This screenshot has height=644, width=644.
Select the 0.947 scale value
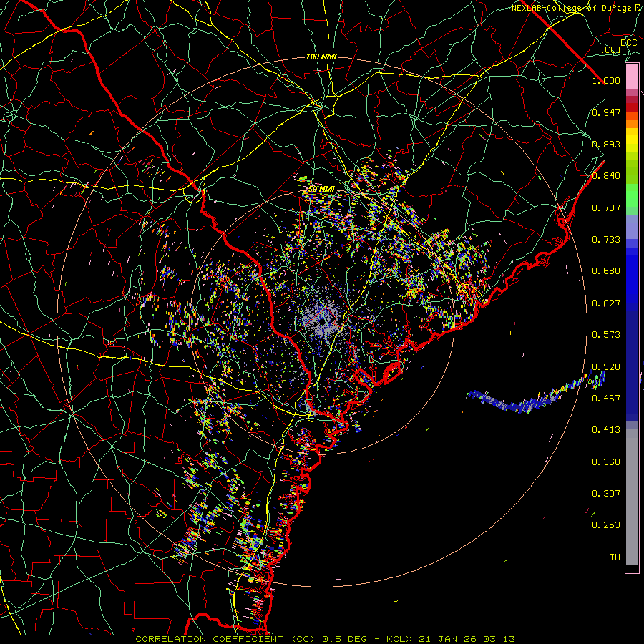click(x=606, y=112)
